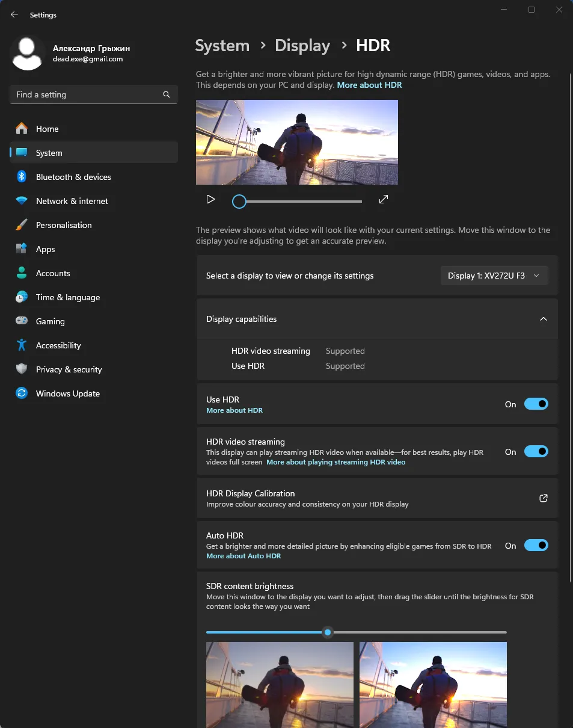Click the back arrow in Settings header
The height and width of the screenshot is (728, 573).
14,15
